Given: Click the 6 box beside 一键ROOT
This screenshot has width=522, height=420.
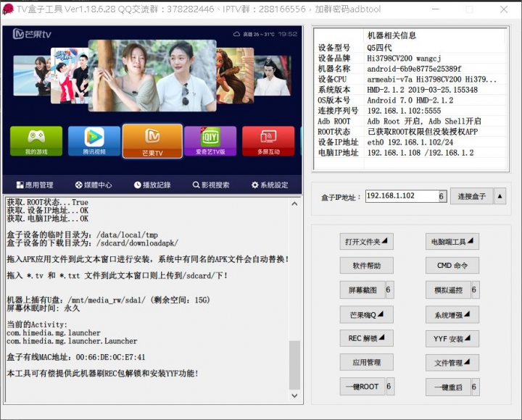Looking at the screenshot, I should click(390, 387).
